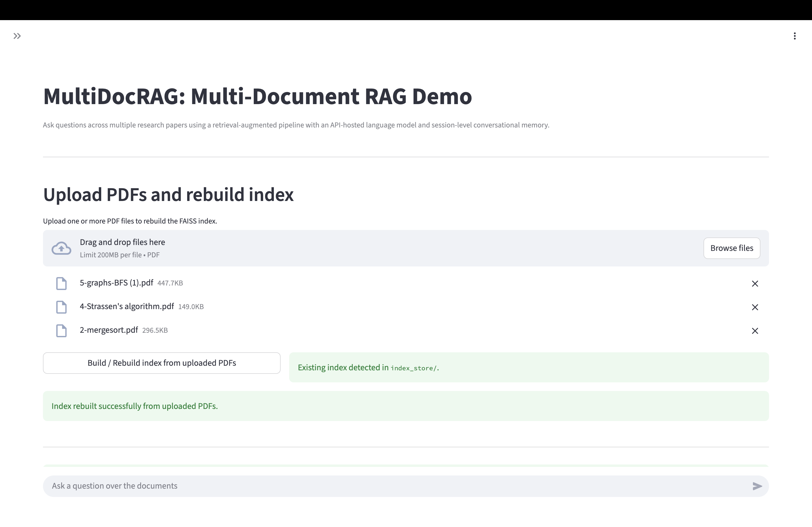Click Build / Rebuild index from uploaded PDFs

click(162, 363)
